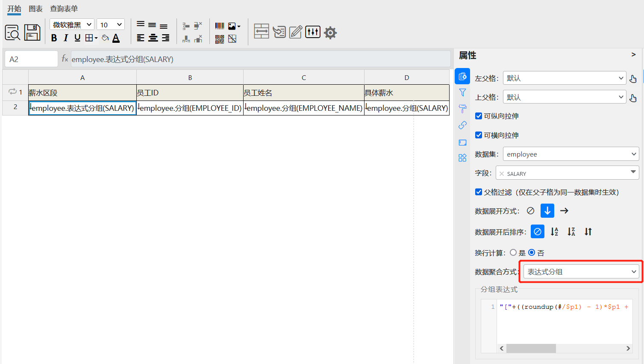Delete column icon
The width and height of the screenshot is (644, 364).
coord(198,39)
